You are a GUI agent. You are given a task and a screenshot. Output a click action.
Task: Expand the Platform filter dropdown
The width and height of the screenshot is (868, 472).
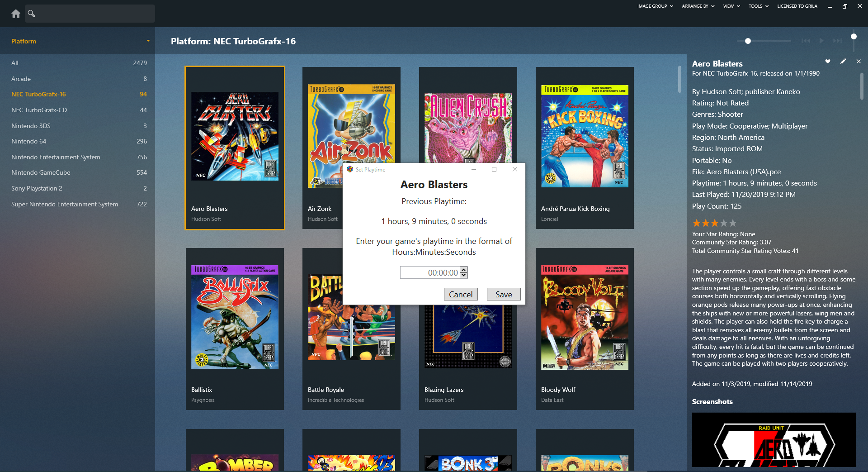[x=148, y=41]
